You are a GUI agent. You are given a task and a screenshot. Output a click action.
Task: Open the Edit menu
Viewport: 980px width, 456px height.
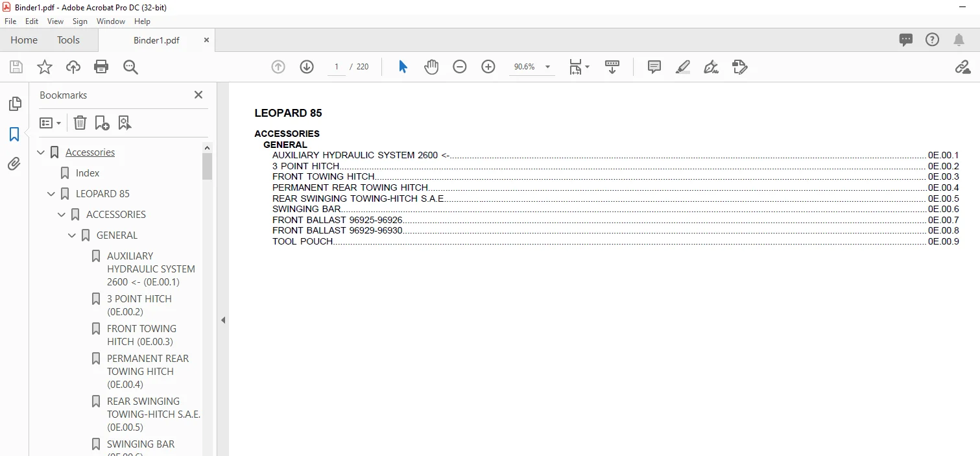click(x=32, y=21)
